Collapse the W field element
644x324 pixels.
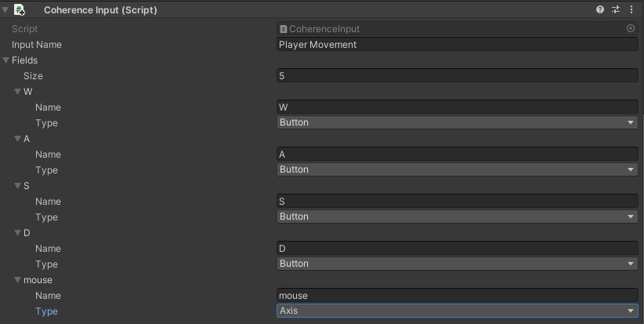point(18,92)
